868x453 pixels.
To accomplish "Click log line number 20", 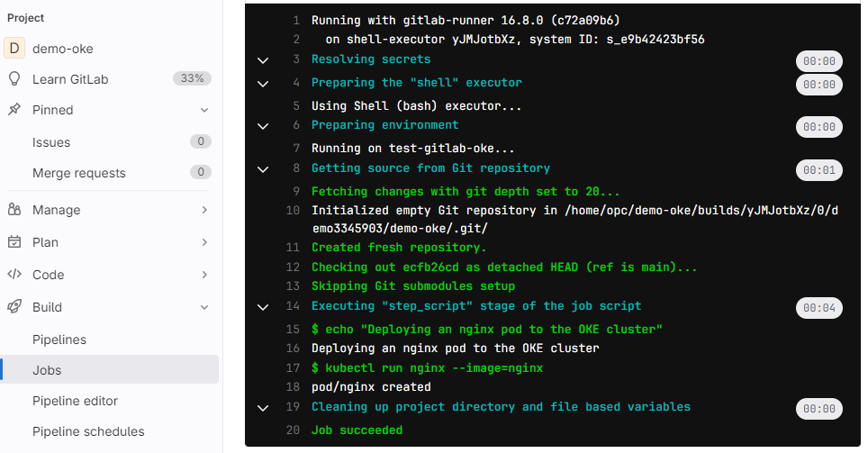I will 293,430.
